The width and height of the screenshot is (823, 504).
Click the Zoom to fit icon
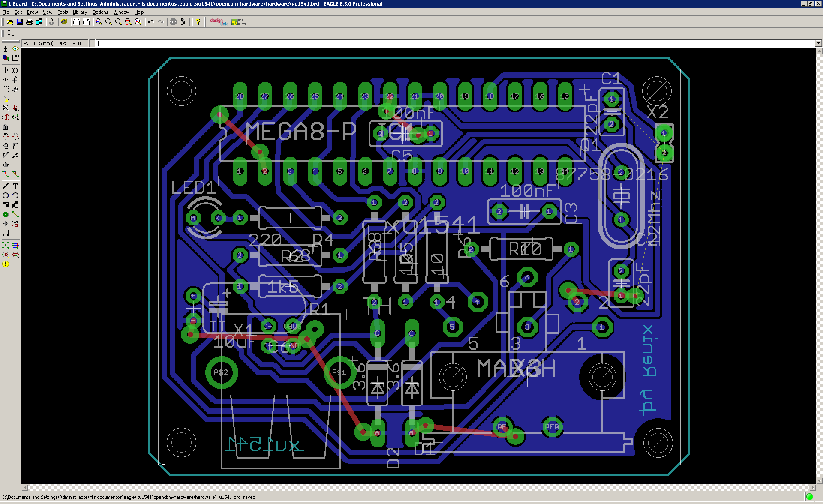coord(99,22)
